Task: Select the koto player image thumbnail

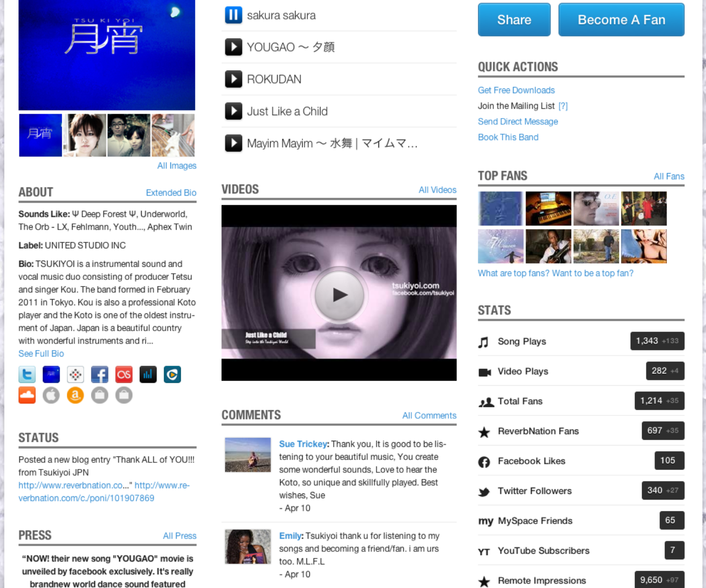Action: (173, 135)
